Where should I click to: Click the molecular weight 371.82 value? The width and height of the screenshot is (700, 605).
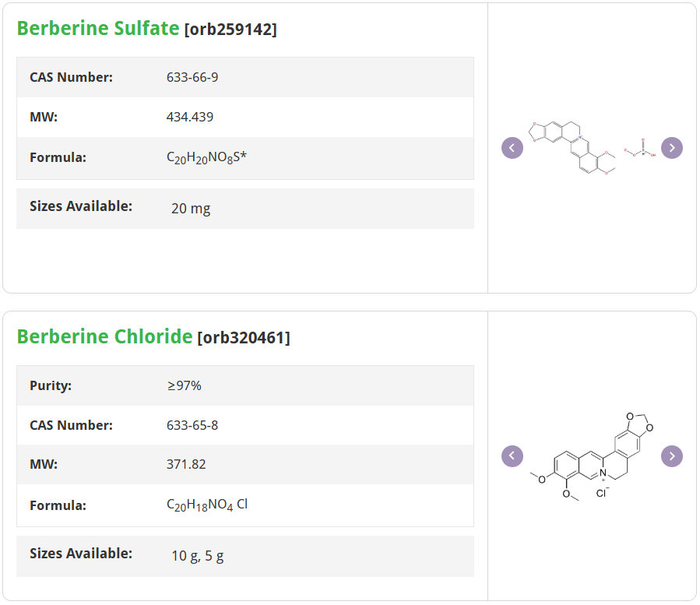186,464
